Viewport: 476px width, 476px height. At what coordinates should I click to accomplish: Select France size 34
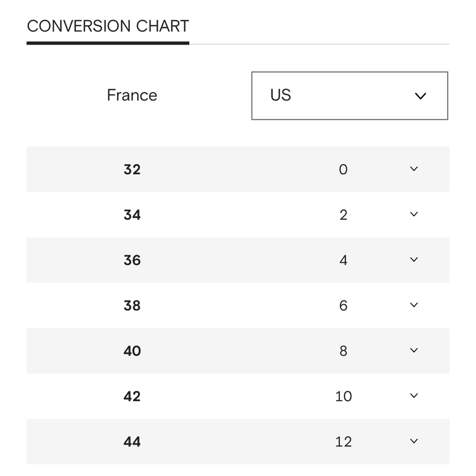click(132, 215)
